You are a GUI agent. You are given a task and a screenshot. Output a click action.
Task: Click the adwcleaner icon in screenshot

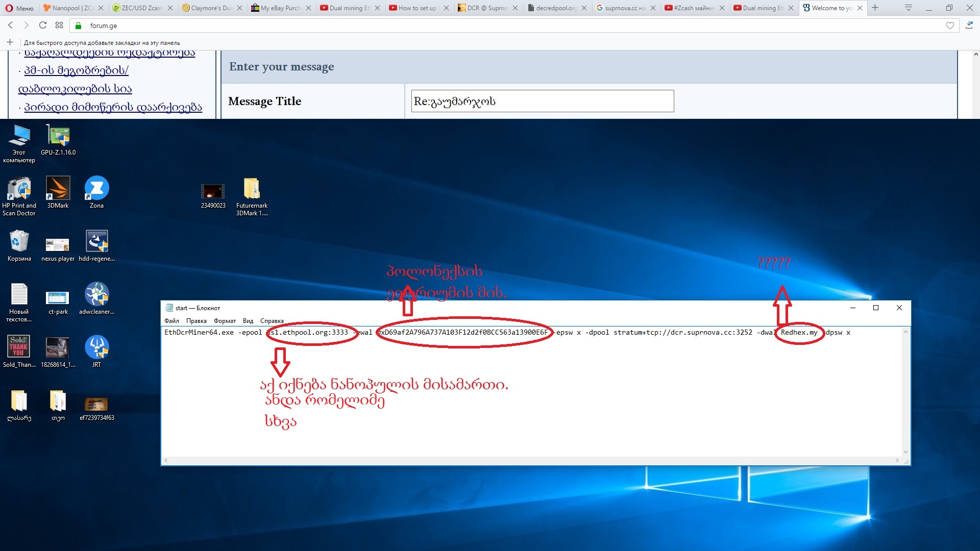click(96, 295)
